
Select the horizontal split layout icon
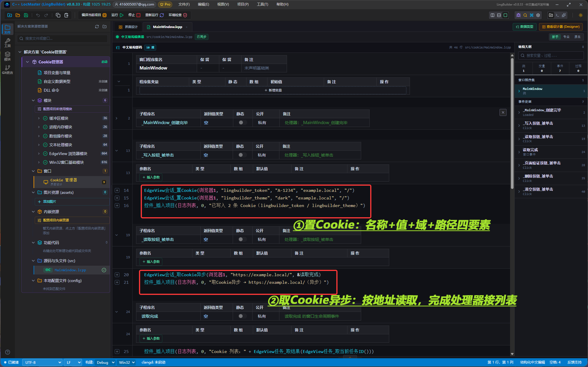[x=499, y=15]
